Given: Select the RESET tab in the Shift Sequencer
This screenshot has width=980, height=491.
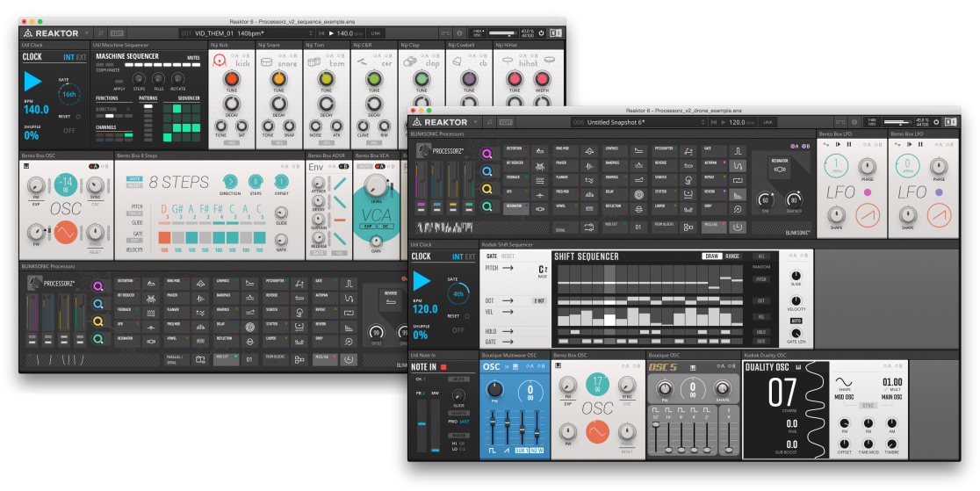Looking at the screenshot, I should pos(508,256).
